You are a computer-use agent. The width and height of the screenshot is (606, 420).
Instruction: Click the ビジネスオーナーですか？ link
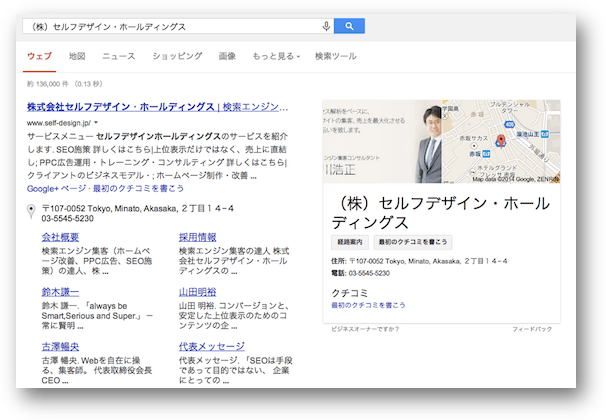pos(365,329)
